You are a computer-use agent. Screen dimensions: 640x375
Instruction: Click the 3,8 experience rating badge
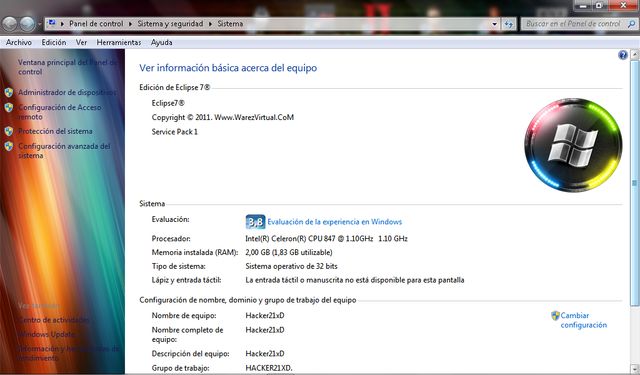[256, 222]
